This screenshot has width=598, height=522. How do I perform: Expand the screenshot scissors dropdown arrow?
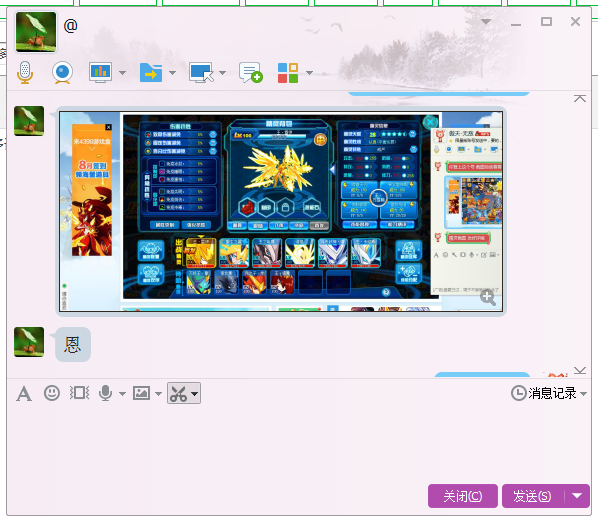coord(195,394)
